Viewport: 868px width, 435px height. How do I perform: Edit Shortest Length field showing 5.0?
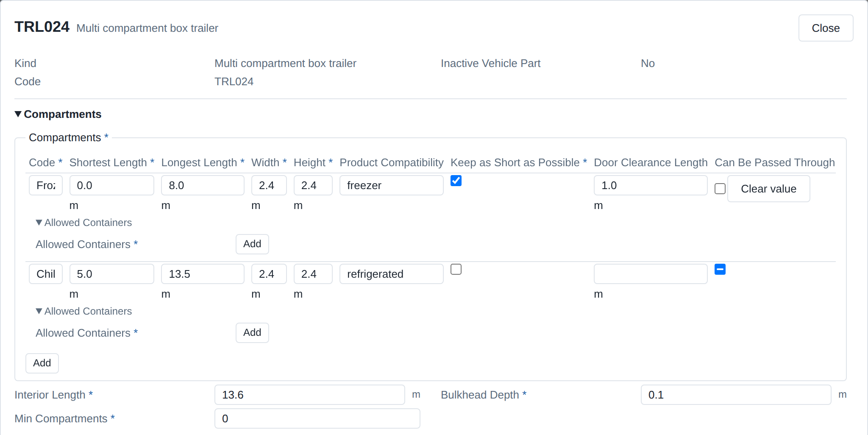coord(112,274)
